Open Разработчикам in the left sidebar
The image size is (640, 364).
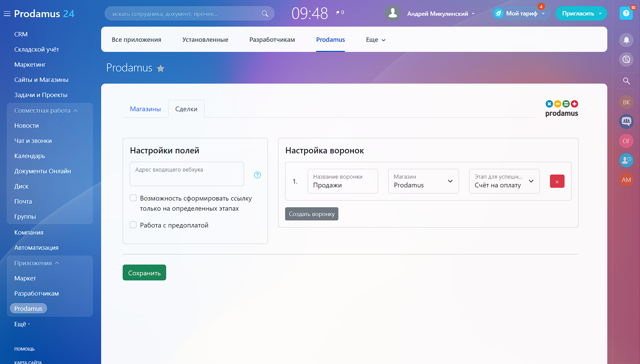pyautogui.click(x=36, y=294)
